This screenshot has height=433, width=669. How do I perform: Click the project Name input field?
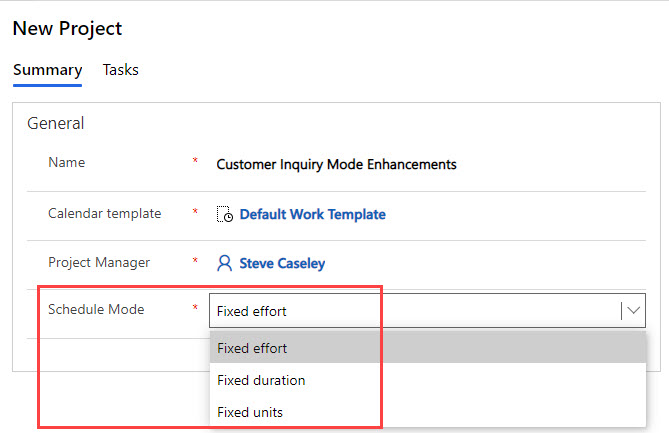pos(428,164)
